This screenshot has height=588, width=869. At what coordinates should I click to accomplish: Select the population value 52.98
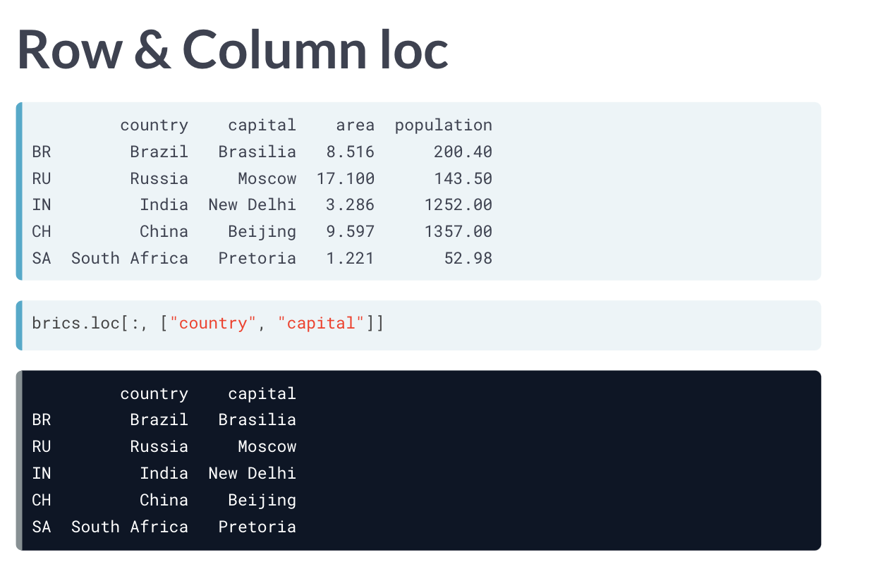click(468, 258)
